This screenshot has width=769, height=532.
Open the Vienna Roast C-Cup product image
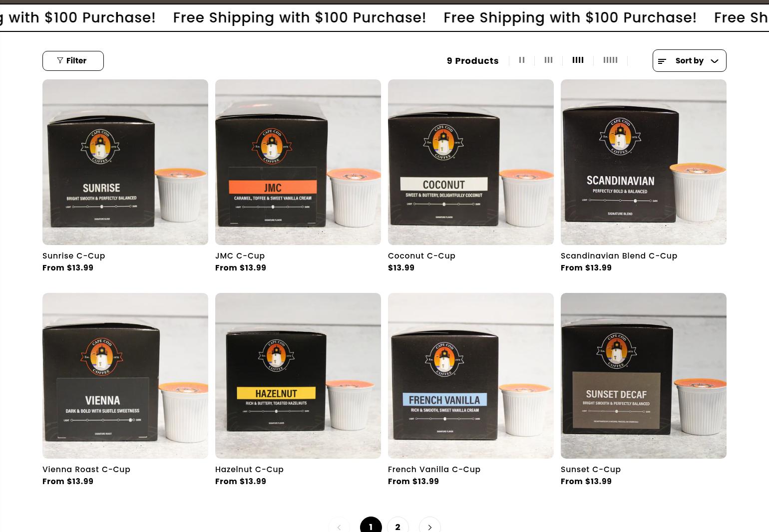pyautogui.click(x=125, y=376)
